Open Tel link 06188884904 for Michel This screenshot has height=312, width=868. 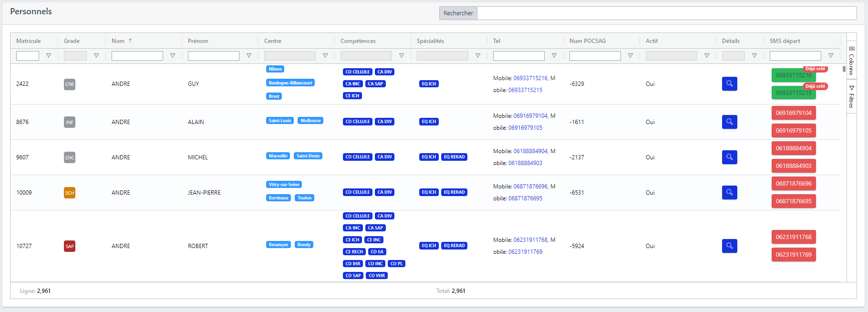click(x=530, y=151)
